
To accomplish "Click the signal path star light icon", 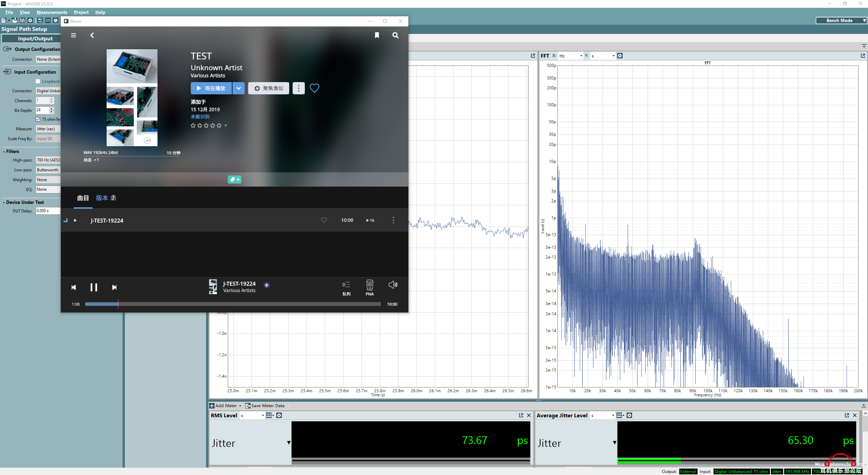I will point(267,285).
